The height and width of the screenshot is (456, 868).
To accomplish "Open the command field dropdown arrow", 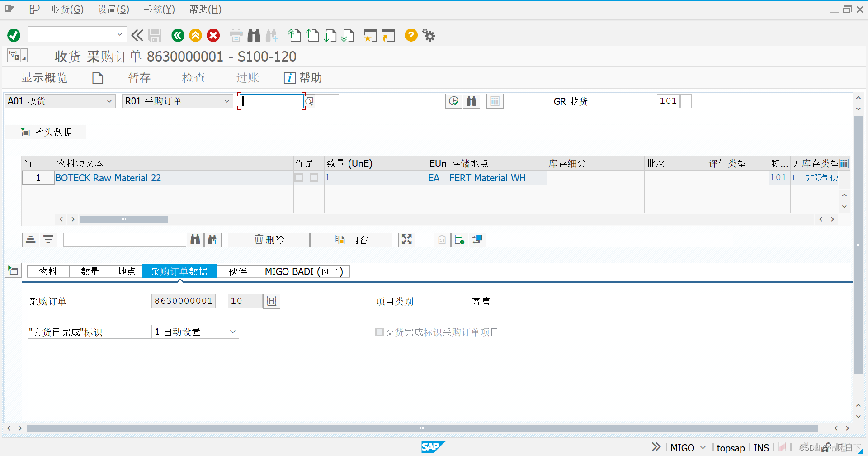I will point(119,34).
